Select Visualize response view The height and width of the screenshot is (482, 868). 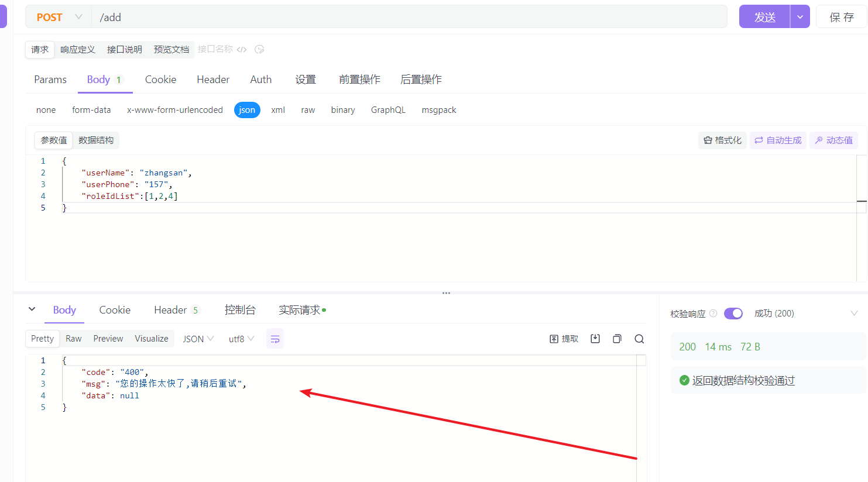point(152,339)
